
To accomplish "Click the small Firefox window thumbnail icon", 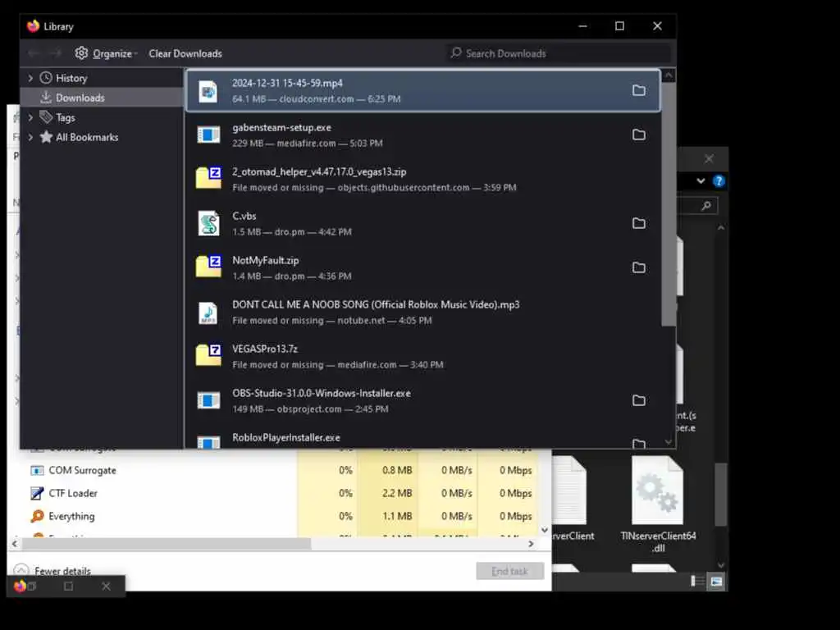I will (x=20, y=586).
